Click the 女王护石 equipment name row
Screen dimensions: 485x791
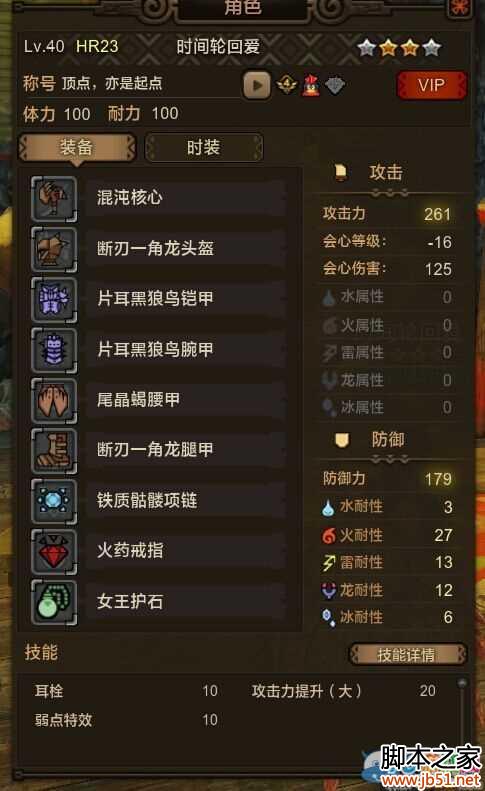pyautogui.click(x=186, y=601)
